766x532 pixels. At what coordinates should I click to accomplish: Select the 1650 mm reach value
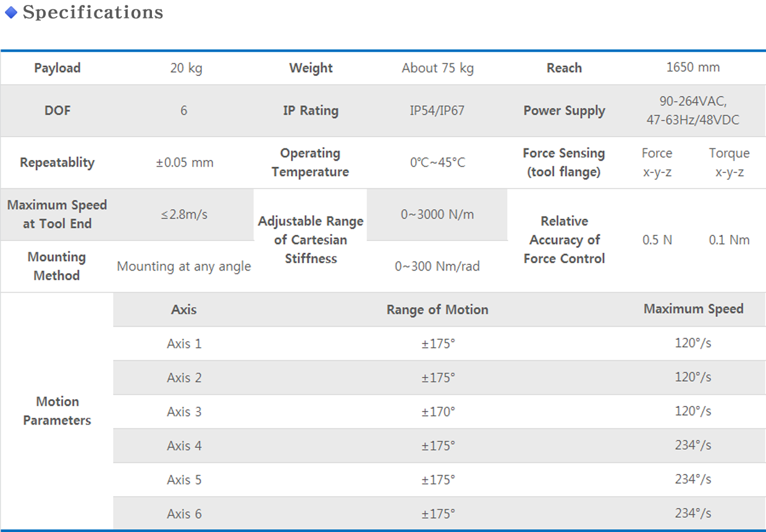(693, 67)
